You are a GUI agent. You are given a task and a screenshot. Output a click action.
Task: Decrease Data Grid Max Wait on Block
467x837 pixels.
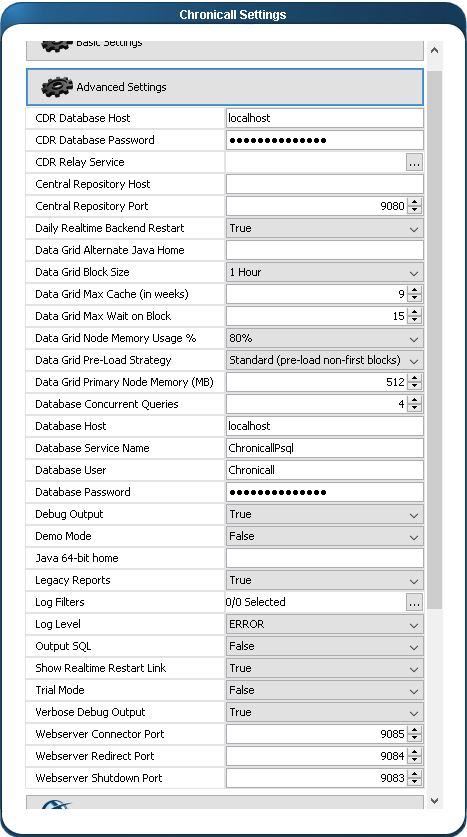click(x=415, y=320)
